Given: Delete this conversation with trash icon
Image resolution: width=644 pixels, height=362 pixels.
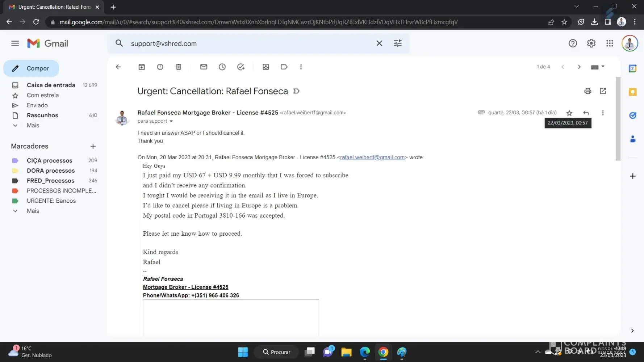Looking at the screenshot, I should click(x=179, y=67).
